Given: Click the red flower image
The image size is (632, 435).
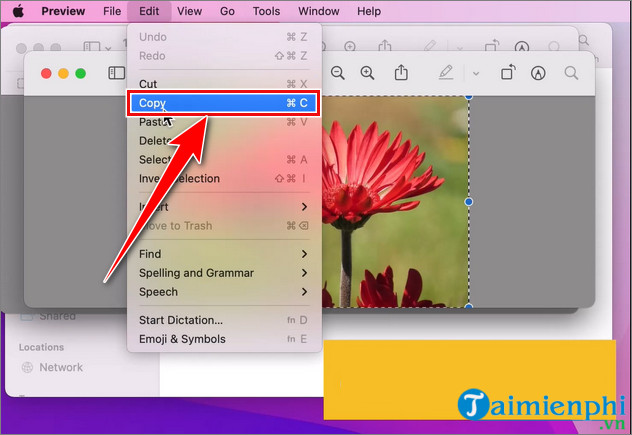Looking at the screenshot, I should (x=395, y=202).
